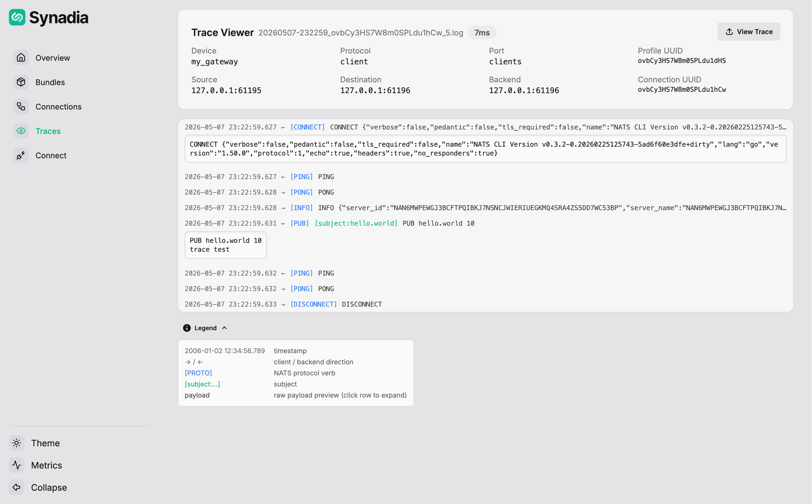This screenshot has width=812, height=504.
Task: Click the Trace Viewer heading
Action: 222,33
